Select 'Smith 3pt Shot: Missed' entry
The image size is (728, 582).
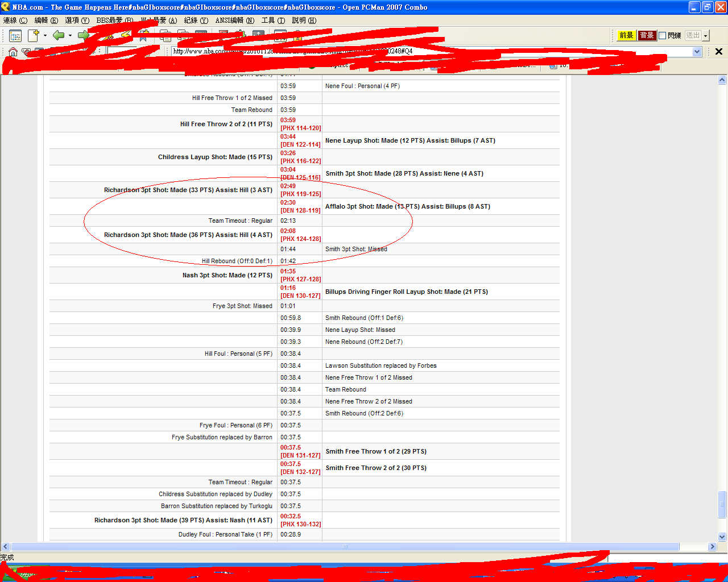[x=356, y=250]
